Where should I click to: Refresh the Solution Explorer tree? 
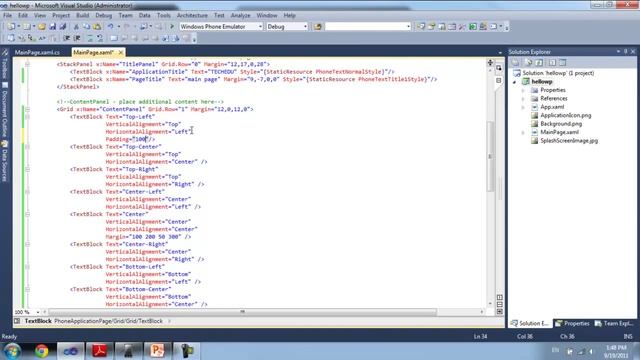coord(539,62)
